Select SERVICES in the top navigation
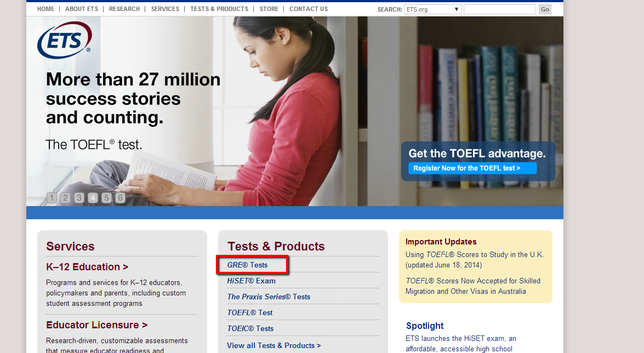This screenshot has width=644, height=353. [x=165, y=9]
